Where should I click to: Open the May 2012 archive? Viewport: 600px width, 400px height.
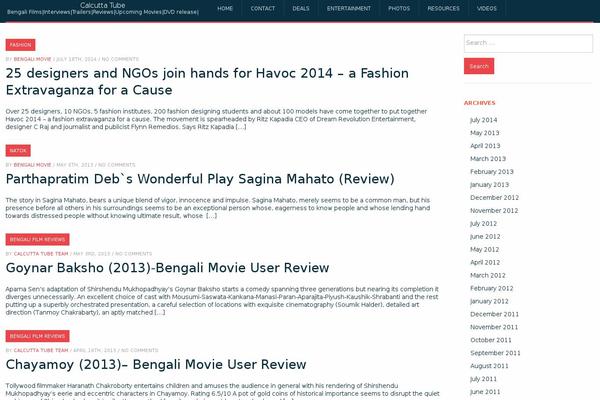(x=484, y=250)
